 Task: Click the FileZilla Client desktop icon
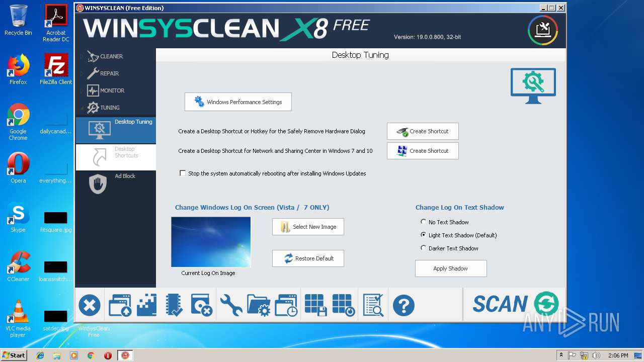coord(56,69)
